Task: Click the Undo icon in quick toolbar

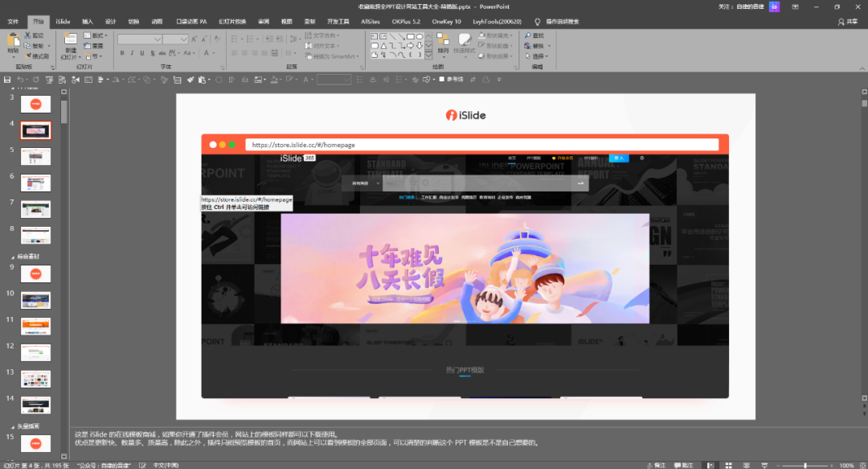Action: tap(20, 80)
